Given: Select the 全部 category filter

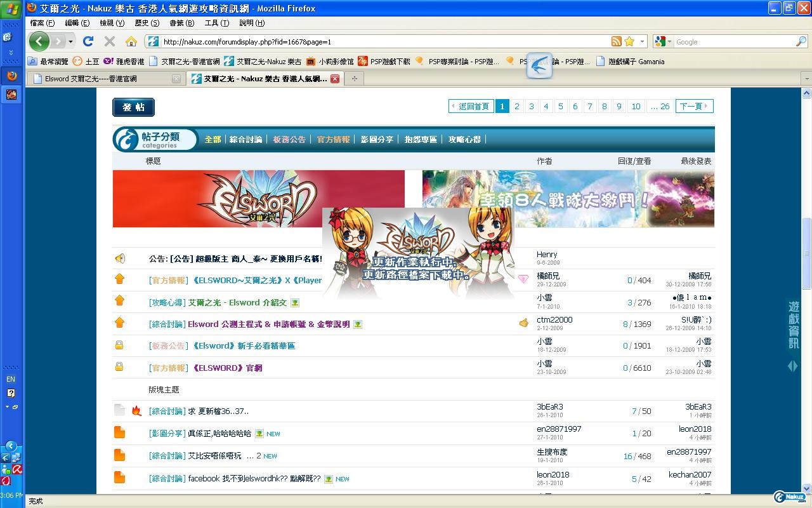Looking at the screenshot, I should (x=213, y=139).
